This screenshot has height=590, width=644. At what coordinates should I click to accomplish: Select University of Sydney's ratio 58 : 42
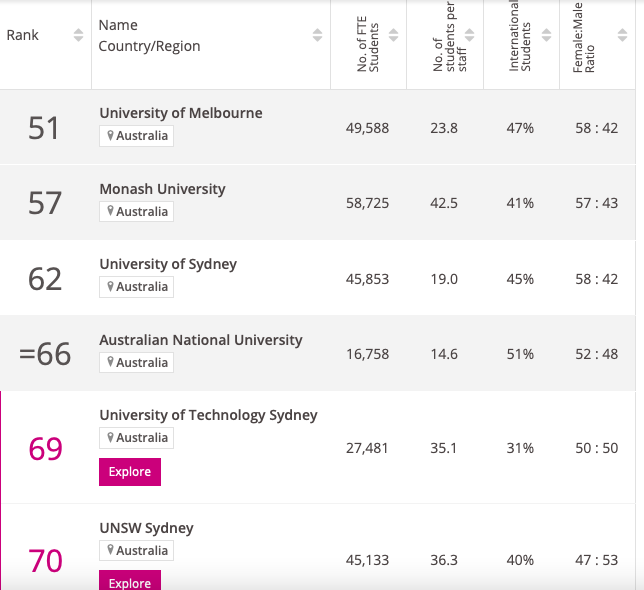point(597,279)
